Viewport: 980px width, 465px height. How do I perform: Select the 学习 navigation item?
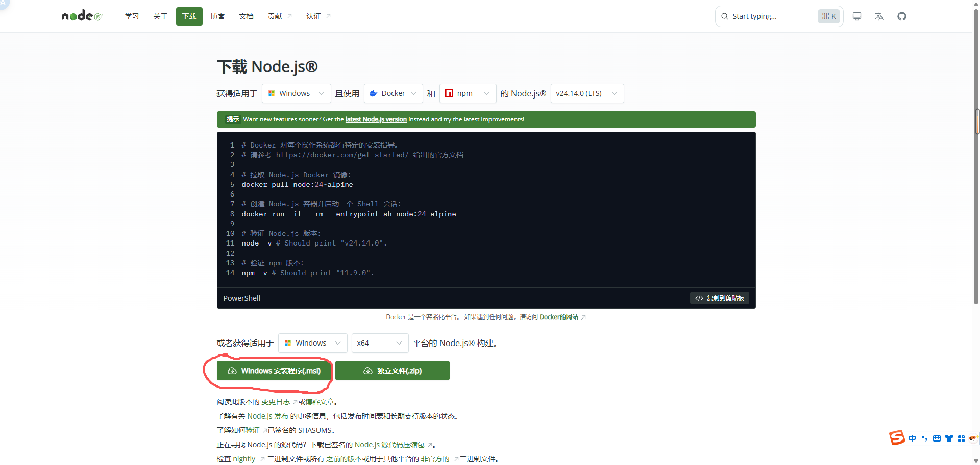[132, 16]
